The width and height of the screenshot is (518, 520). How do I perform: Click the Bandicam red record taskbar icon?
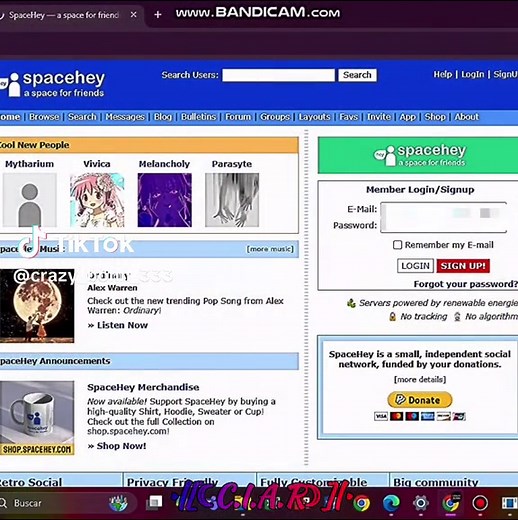point(480,503)
